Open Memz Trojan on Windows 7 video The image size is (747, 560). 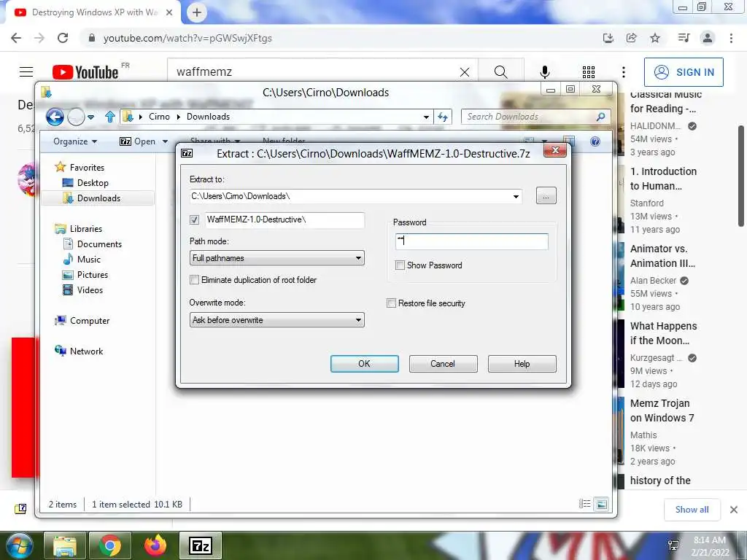point(662,411)
